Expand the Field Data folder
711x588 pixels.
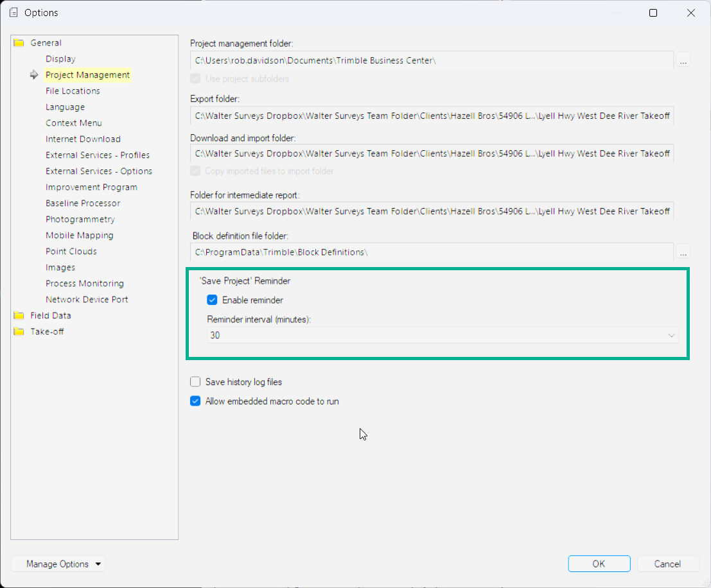pos(19,316)
